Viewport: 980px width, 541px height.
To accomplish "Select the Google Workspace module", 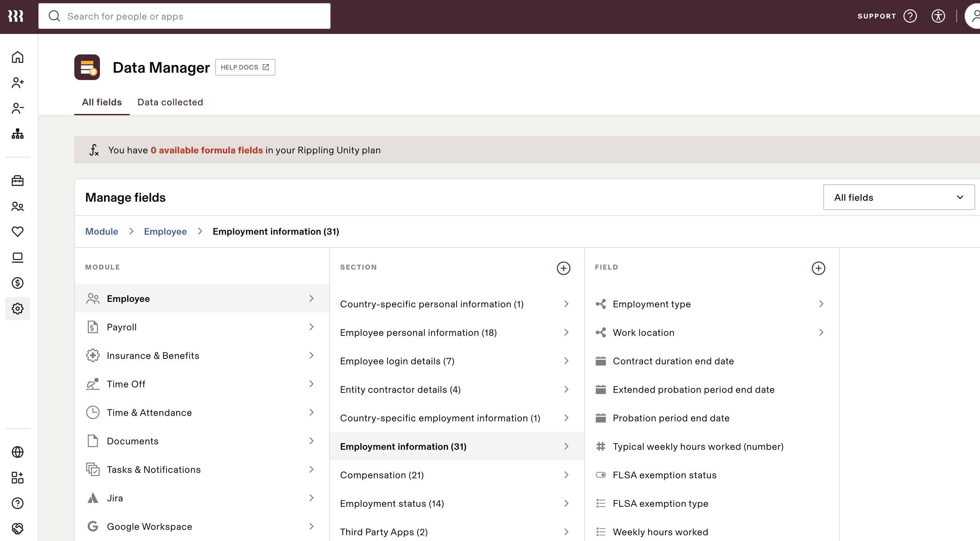I will click(x=202, y=526).
